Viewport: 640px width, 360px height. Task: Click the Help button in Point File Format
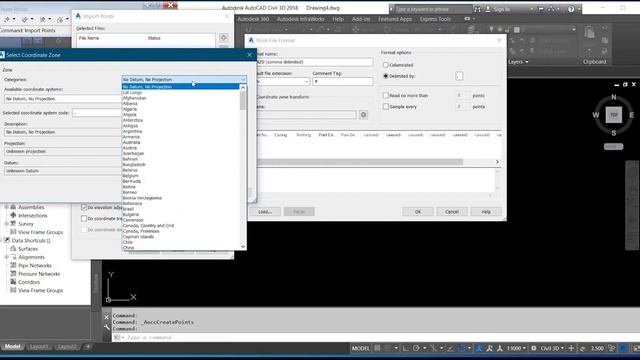[486, 212]
